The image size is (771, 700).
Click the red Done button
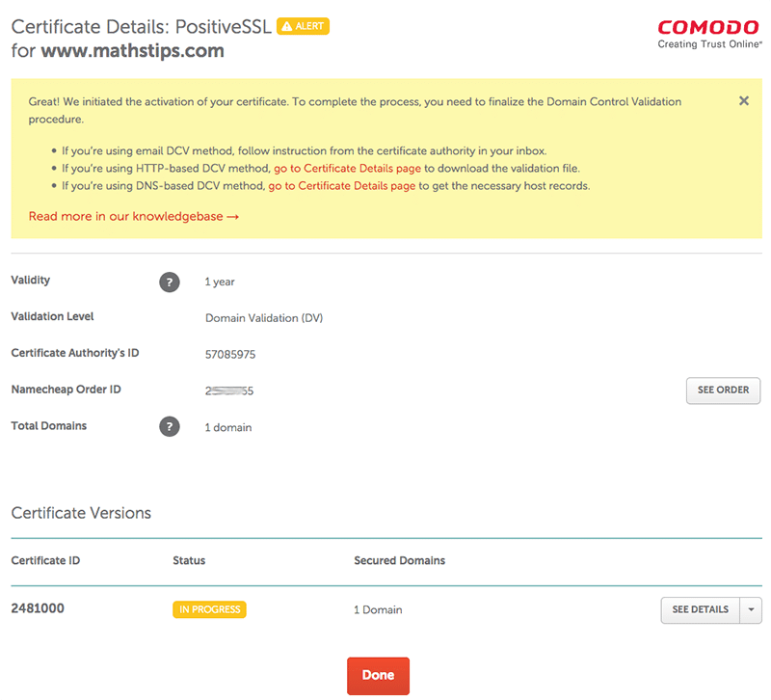coord(378,675)
